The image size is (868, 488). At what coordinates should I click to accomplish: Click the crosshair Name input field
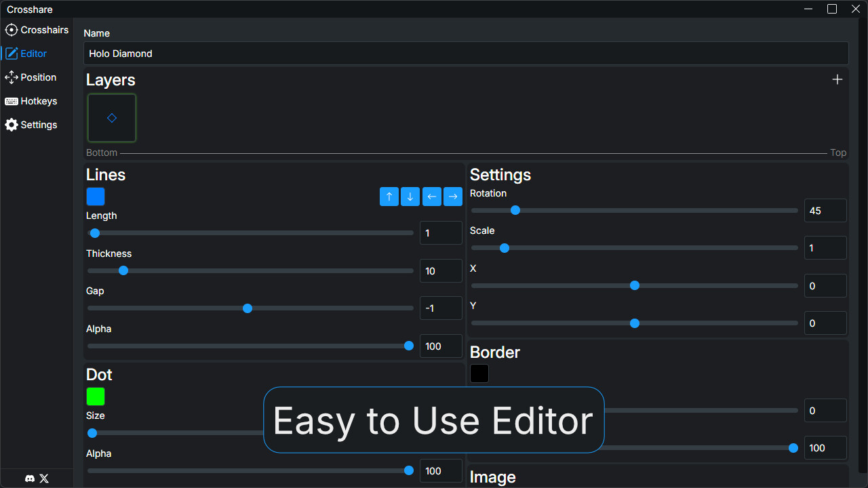(466, 54)
